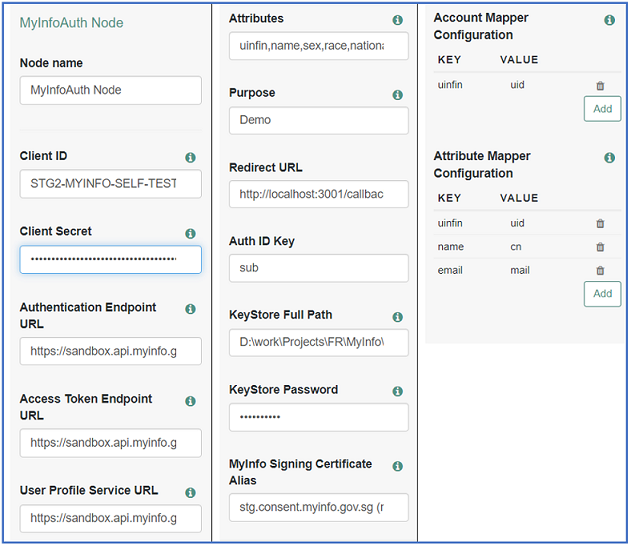Screen dimensions: 631x546
Task: Click info icon next to Purpose
Action: pos(397,95)
